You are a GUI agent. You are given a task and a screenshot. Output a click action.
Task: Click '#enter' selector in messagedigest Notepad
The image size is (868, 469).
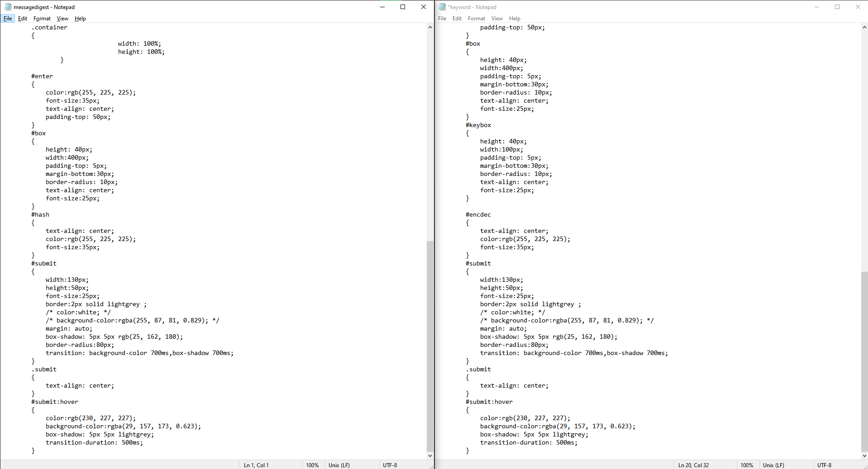[x=42, y=76]
